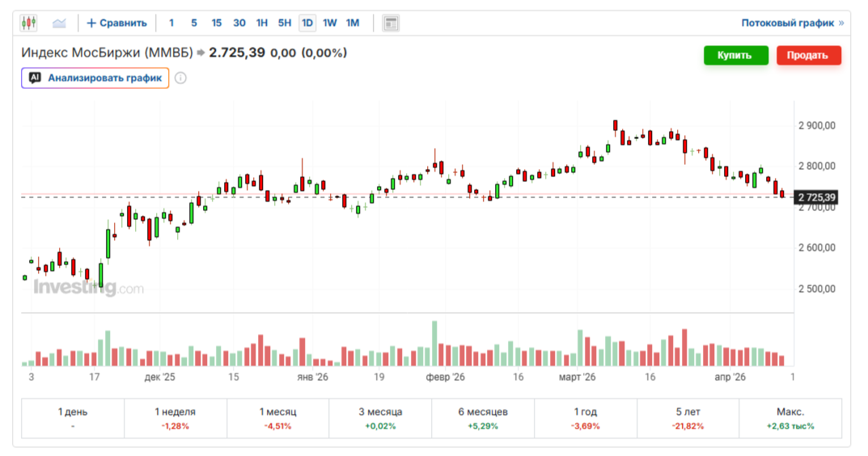Click the AI badge on the analyze button

coord(35,78)
